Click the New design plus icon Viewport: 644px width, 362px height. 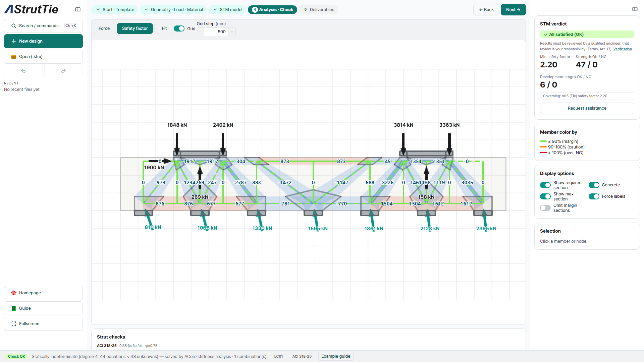point(14,41)
